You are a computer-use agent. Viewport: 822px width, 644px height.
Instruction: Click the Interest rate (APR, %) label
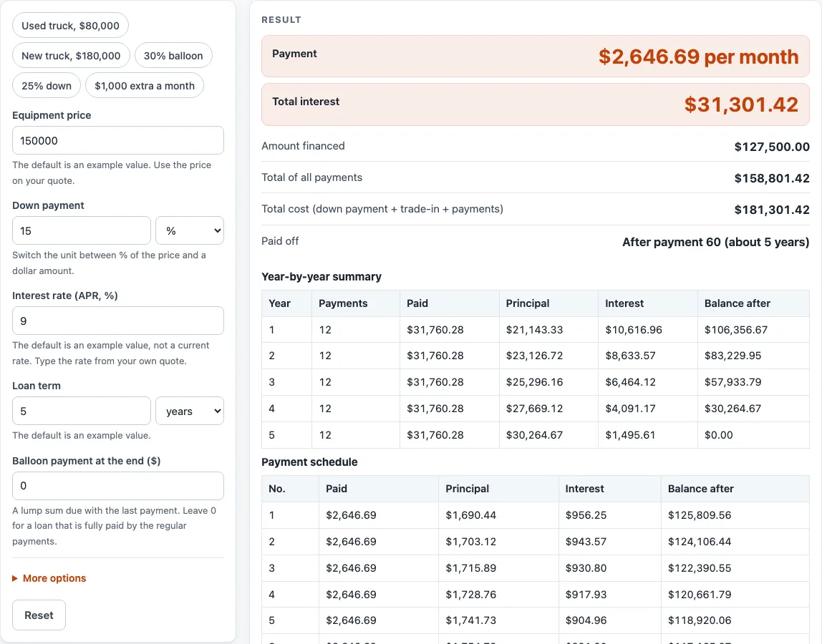tap(65, 296)
